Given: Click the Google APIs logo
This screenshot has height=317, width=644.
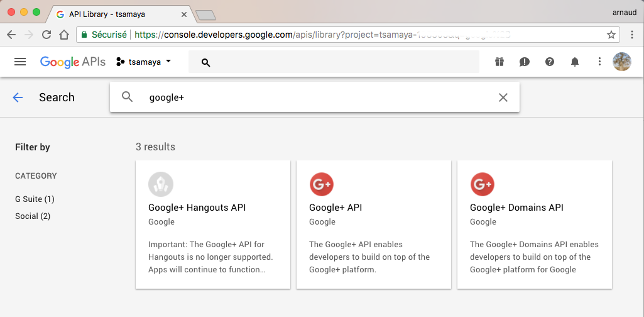Looking at the screenshot, I should 73,62.
